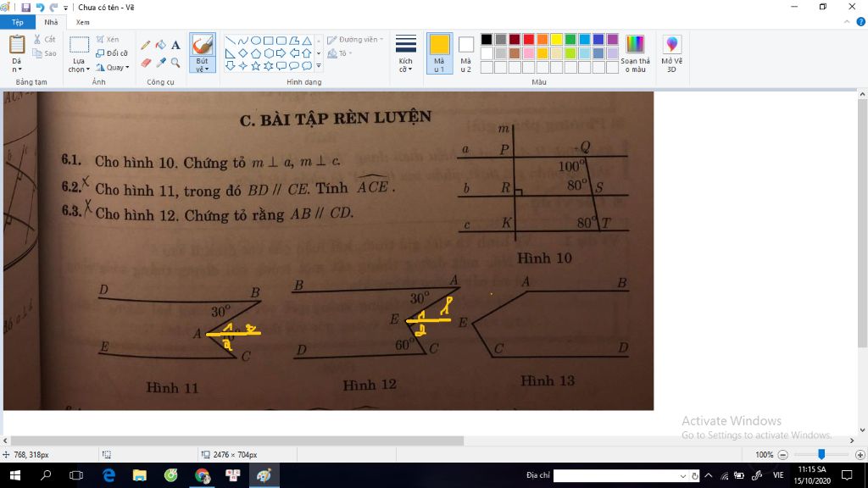Open File Explorer from the taskbar
Screen dimensions: 868x488
(140, 475)
